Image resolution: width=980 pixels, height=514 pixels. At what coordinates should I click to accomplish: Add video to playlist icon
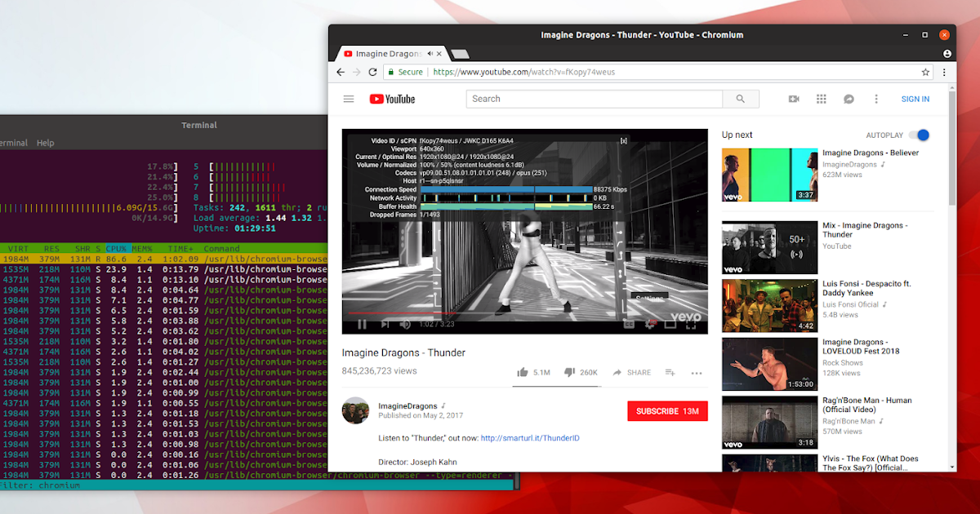pyautogui.click(x=670, y=372)
